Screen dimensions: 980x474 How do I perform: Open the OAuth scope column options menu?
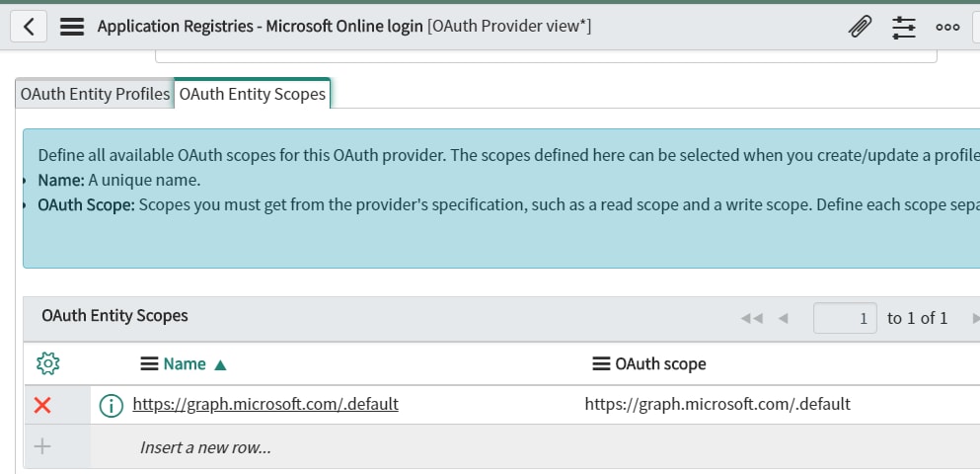point(601,364)
